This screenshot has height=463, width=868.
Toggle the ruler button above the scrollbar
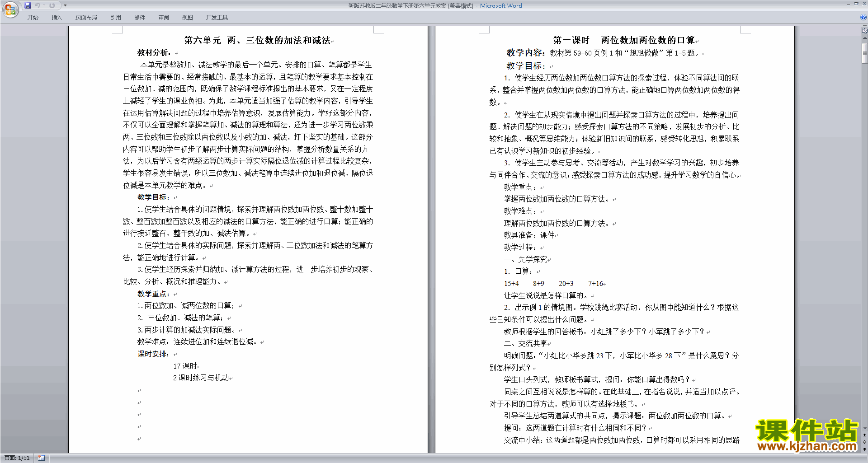865,31
